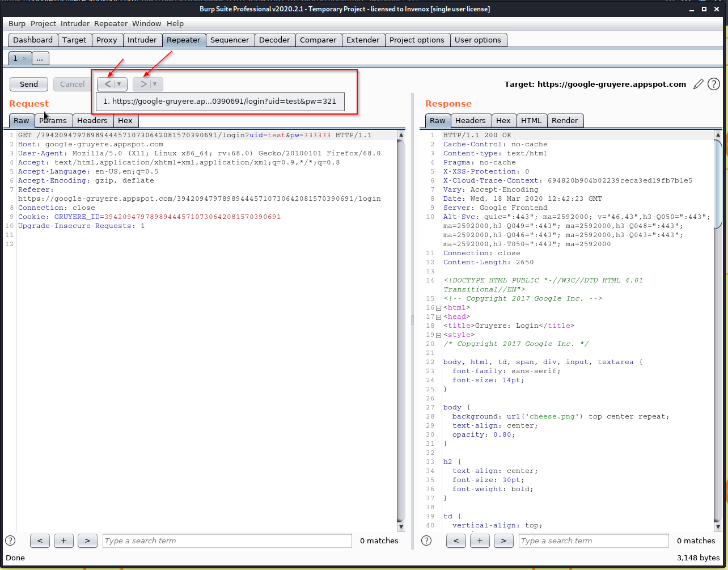
Task: Go back in request history
Action: [108, 84]
